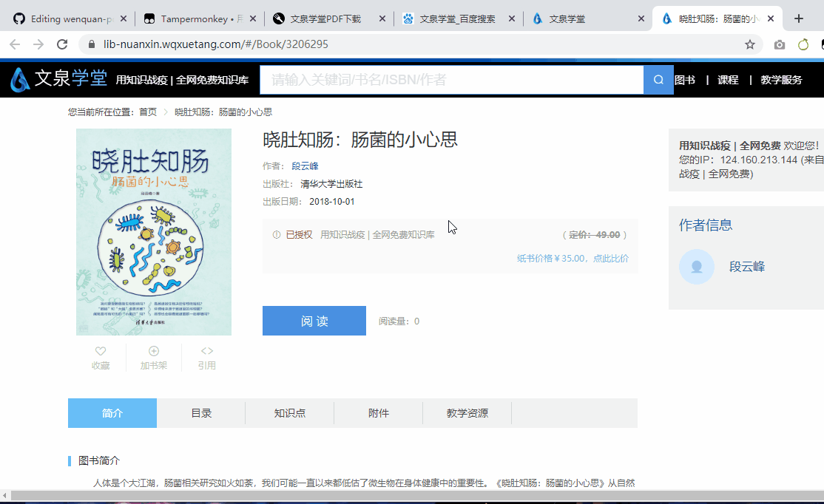Viewport: 824px width, 504px height.
Task: Close the 文泉学堂_百度搜索 tab
Action: [x=511, y=19]
